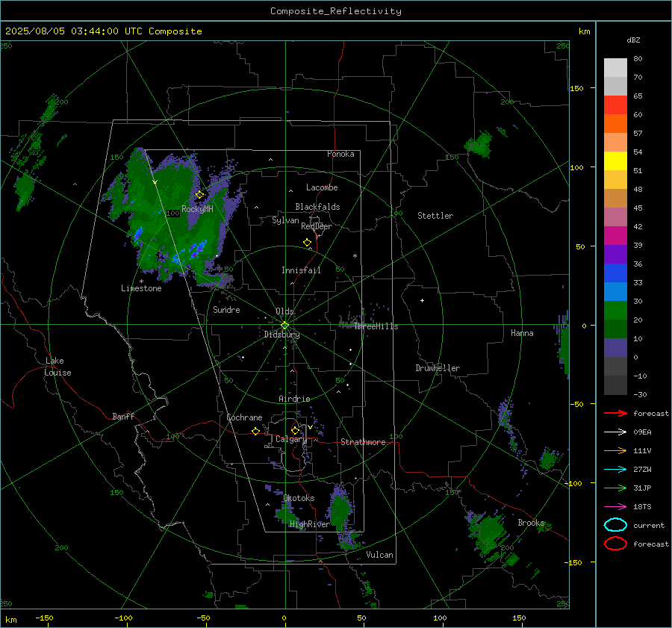Click the 09EA legend label

pos(642,432)
